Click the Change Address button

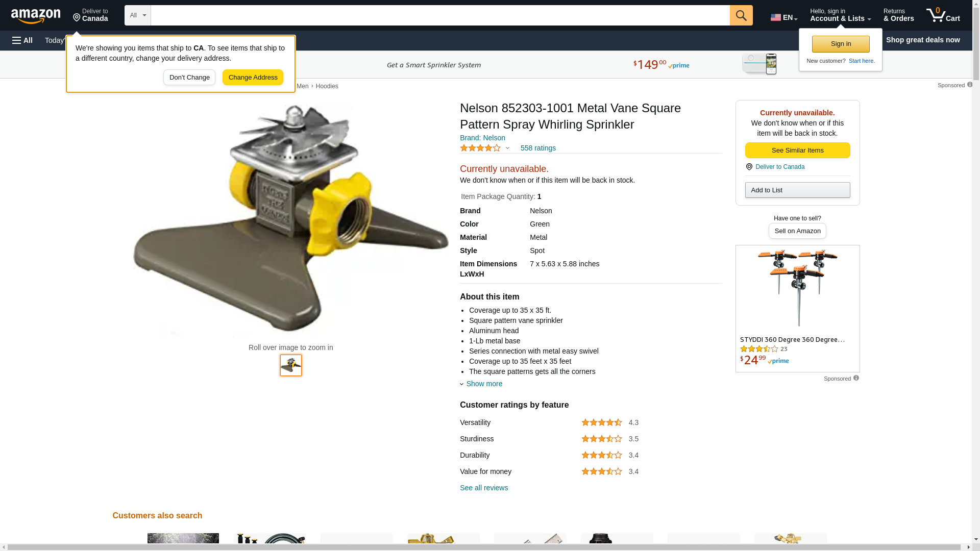pos(253,78)
